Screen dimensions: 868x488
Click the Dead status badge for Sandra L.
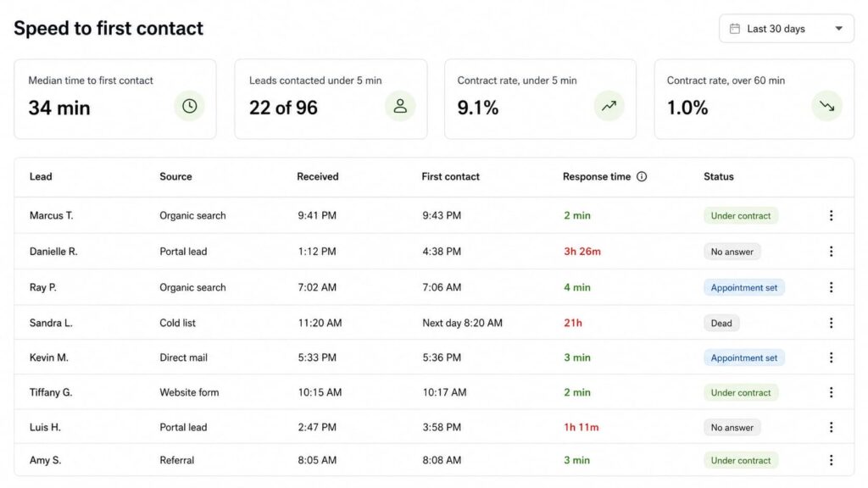coord(721,323)
